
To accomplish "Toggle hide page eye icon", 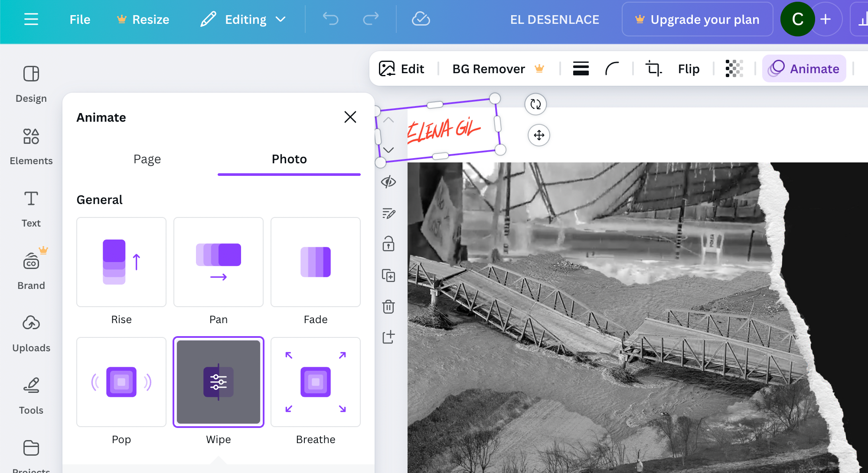I will [388, 182].
